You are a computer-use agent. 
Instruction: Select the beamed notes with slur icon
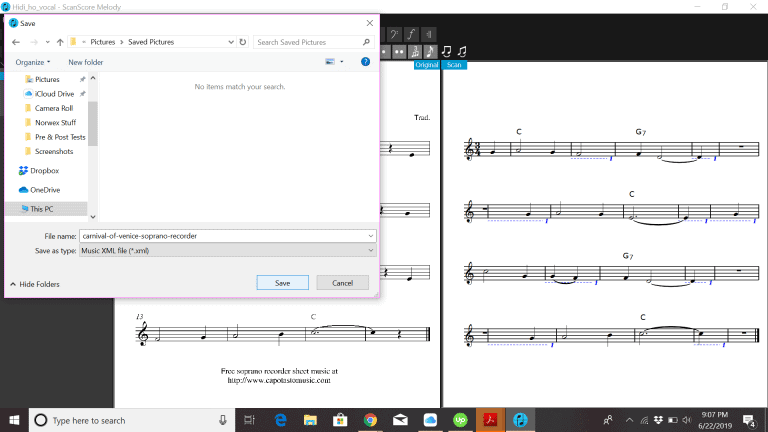click(x=446, y=51)
